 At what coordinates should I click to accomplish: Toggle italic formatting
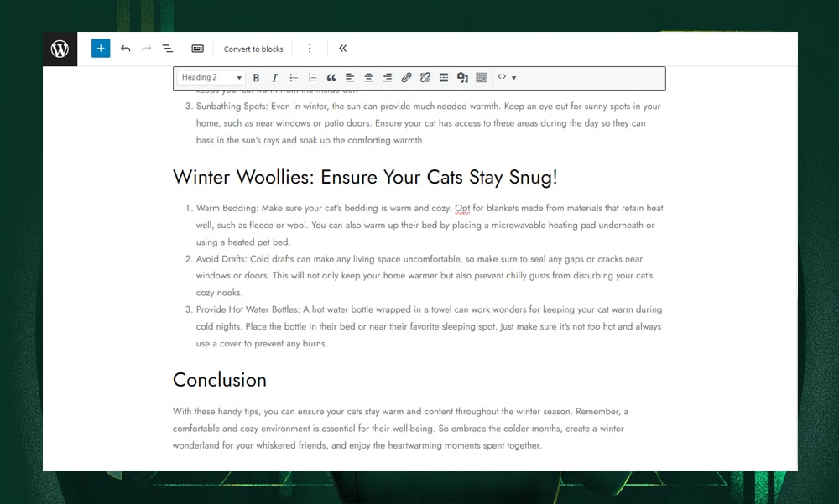pos(274,78)
